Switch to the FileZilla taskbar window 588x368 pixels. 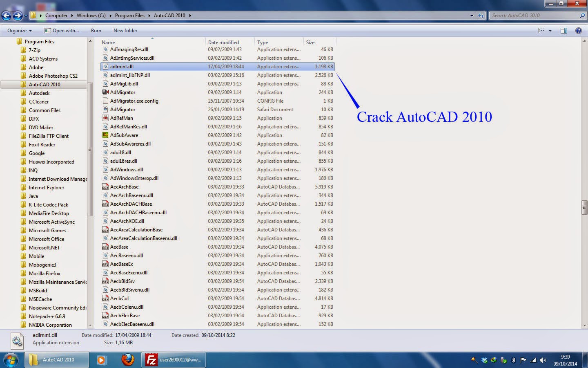pos(174,360)
